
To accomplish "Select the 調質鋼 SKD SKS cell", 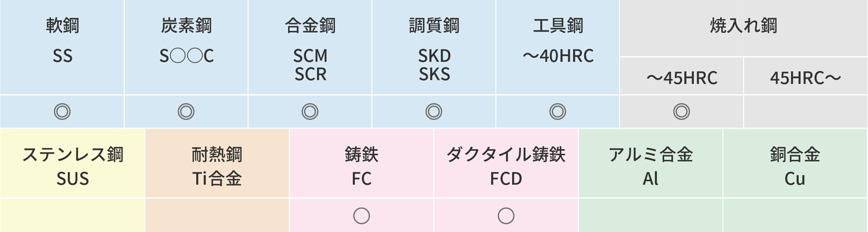I will point(435,47).
